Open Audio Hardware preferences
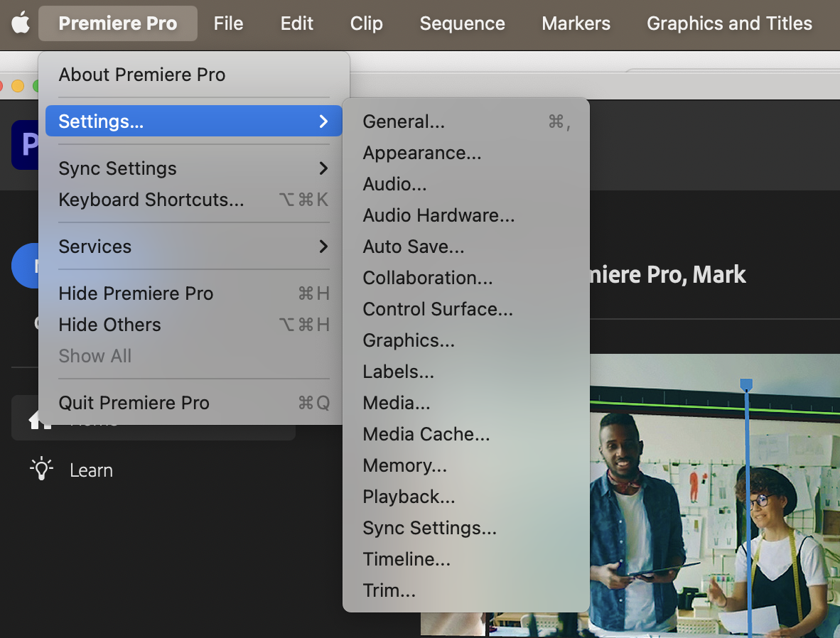Image resolution: width=840 pixels, height=638 pixels. 438,215
